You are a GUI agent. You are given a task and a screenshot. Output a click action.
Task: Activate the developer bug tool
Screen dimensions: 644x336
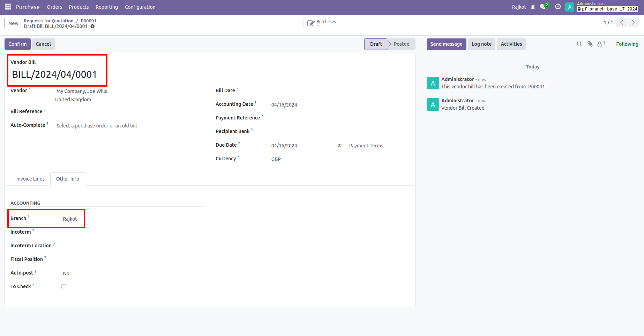[x=533, y=7]
